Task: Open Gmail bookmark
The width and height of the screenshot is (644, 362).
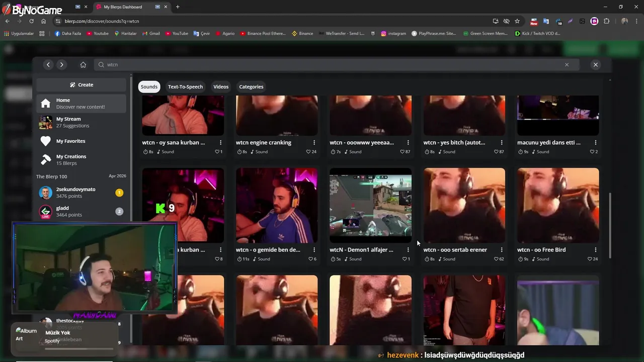Action: pos(151,34)
